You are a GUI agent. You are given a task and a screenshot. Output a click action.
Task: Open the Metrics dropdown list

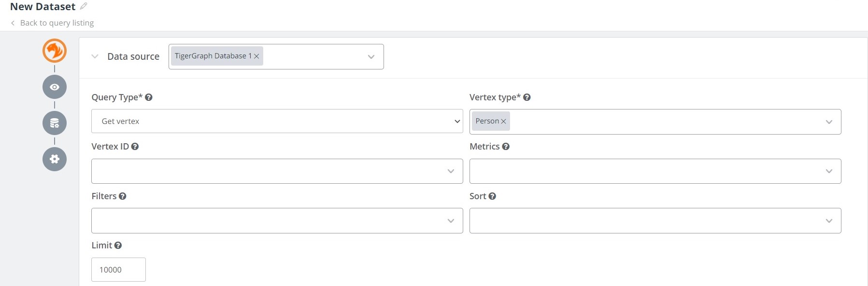655,171
